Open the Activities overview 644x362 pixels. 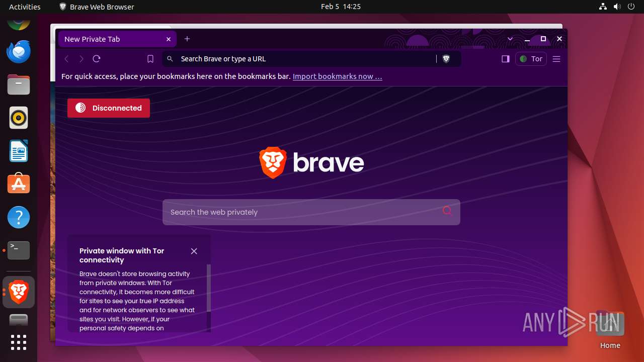tap(25, 7)
